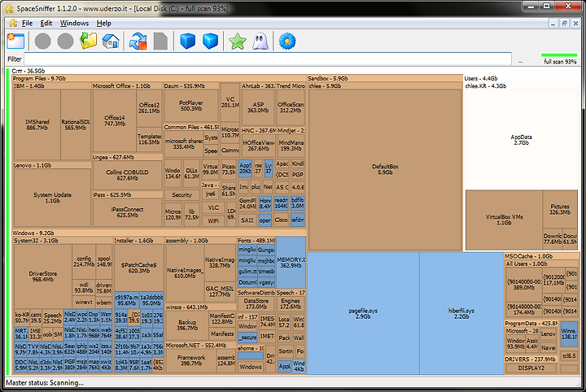Select the MEMORY.DMP 362.9Mb file block
Screen dimensions: 586x392
291,262
